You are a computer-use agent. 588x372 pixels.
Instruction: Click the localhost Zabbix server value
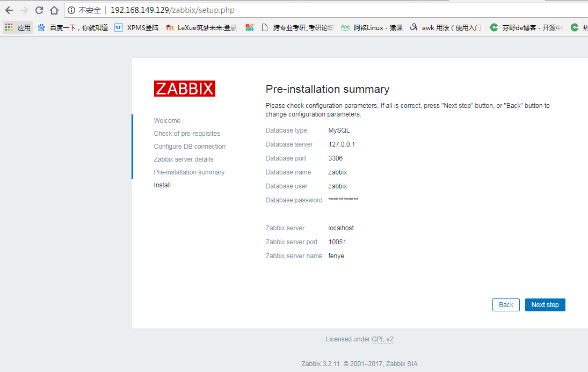click(x=341, y=228)
